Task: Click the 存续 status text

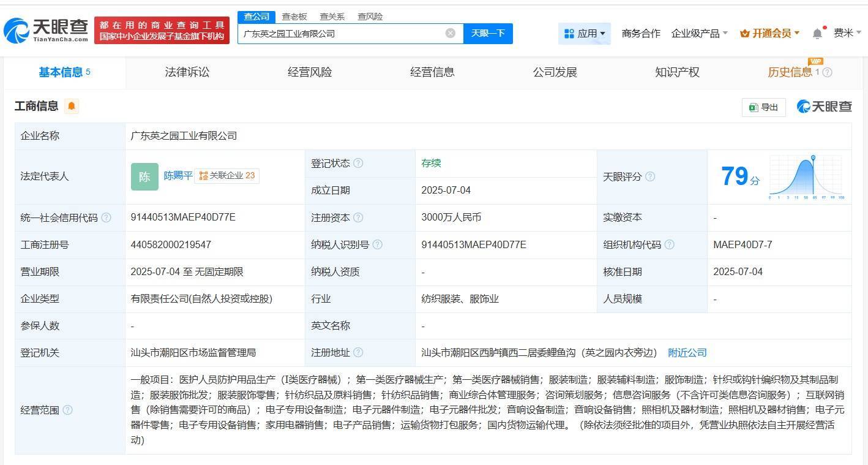Action: (431, 163)
